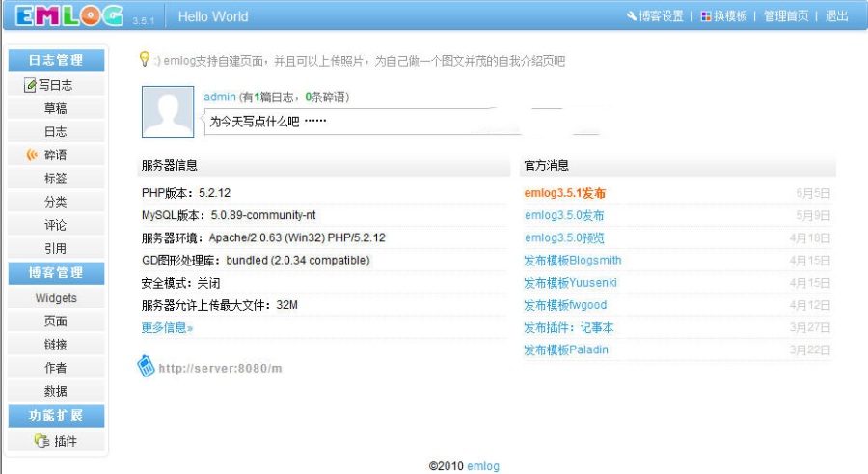
Task: Click the MySQL版本 5.0.89-community-nt text
Action: 229,215
